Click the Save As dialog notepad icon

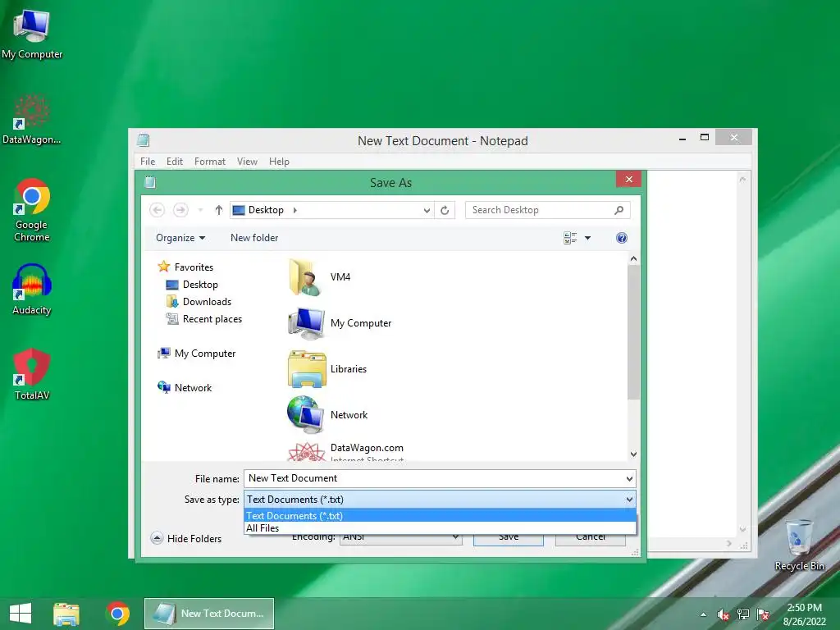[151, 183]
